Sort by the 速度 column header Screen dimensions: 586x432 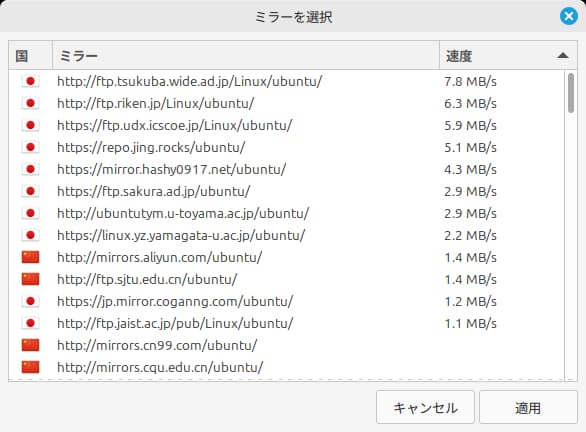point(508,56)
